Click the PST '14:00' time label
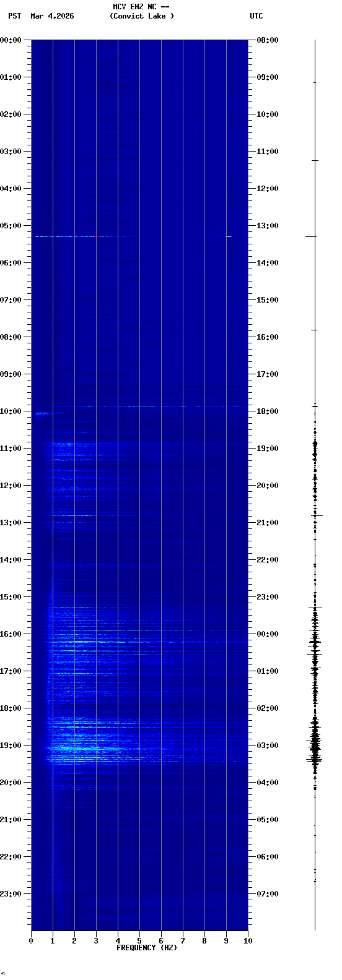 [x=11, y=560]
